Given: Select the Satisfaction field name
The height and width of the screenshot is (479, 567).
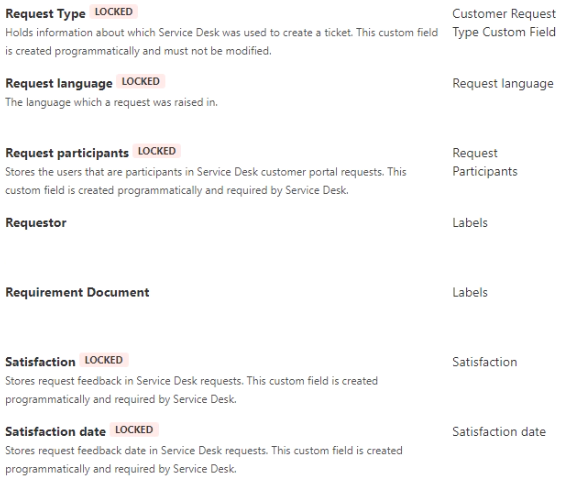Looking at the screenshot, I should click(x=40, y=362).
